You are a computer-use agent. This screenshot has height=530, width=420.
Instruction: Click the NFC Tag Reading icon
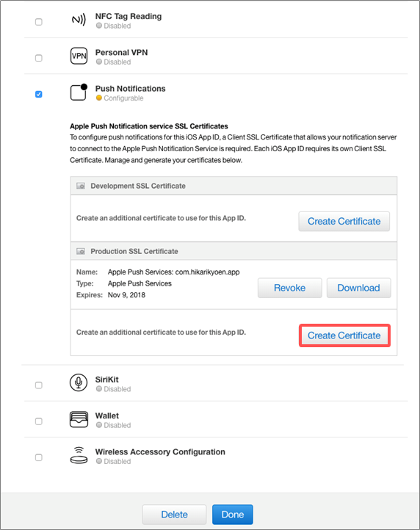[x=79, y=20]
